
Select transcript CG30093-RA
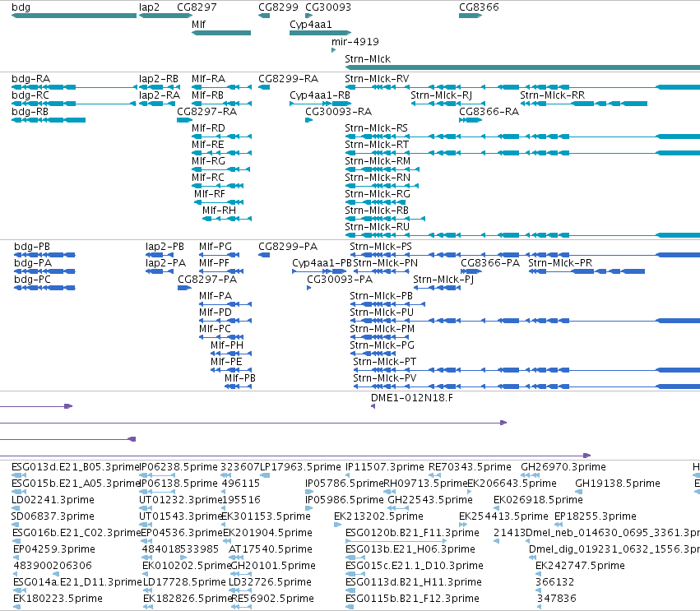(x=338, y=112)
